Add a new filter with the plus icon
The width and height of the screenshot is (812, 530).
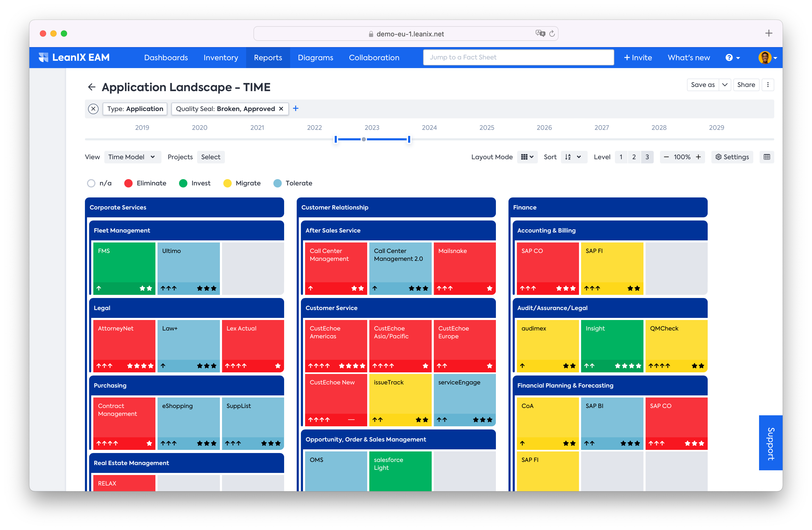click(x=296, y=108)
